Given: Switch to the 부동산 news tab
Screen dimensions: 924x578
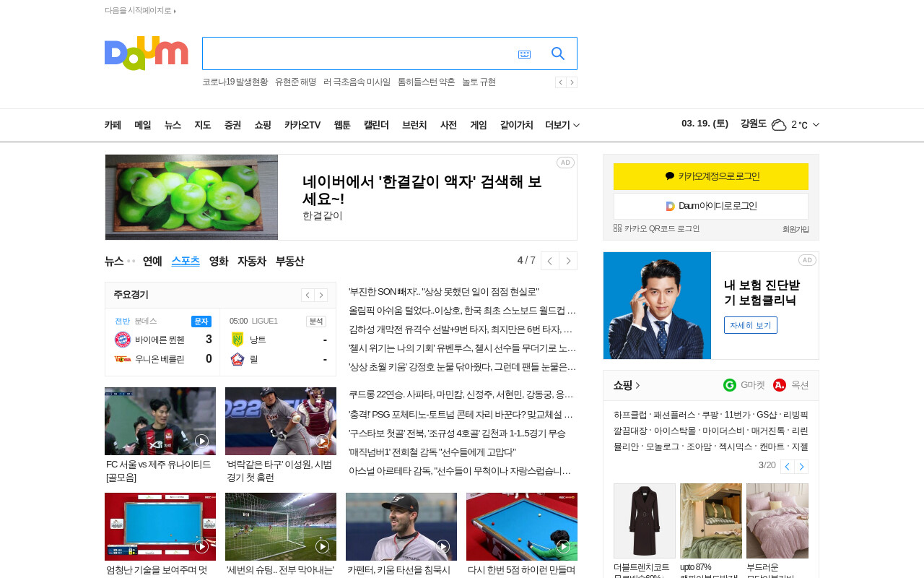Looking at the screenshot, I should point(289,261).
